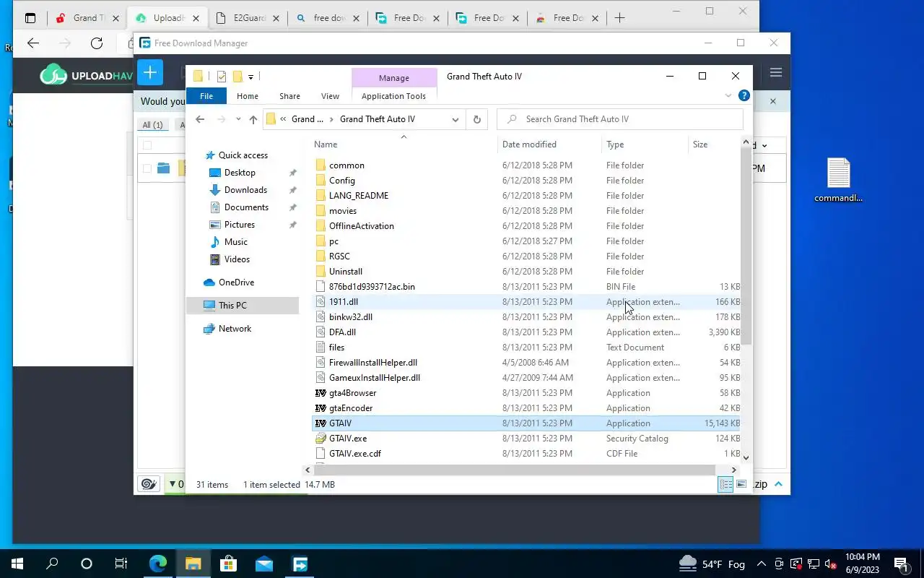
Task: Select the GTAIV.exe.cdf file
Action: coord(526,454)
